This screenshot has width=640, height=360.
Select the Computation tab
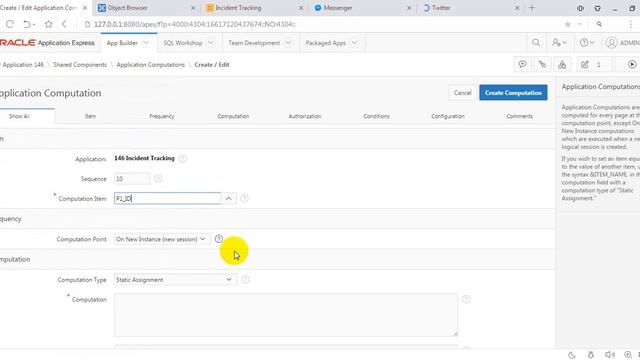tap(233, 116)
